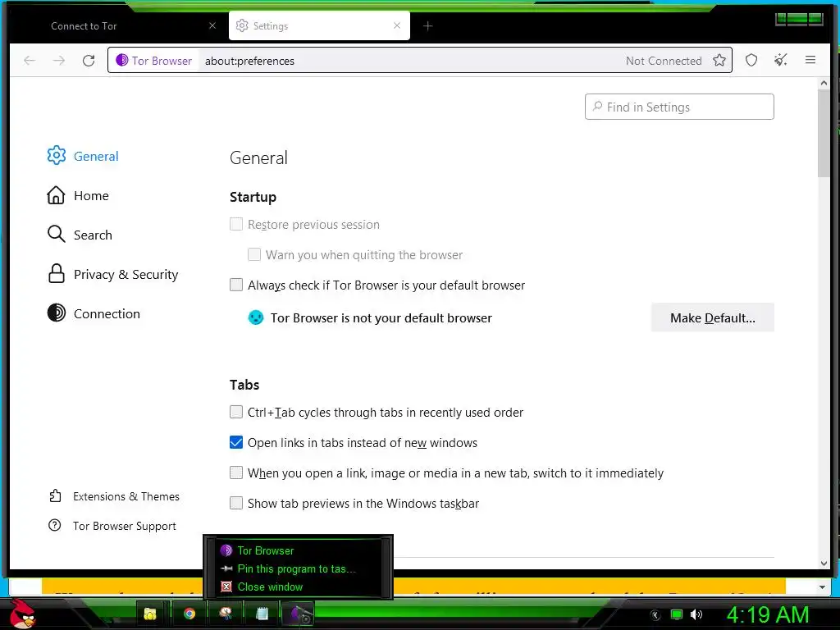
Task: Open Extensions & Themes link
Action: click(114, 496)
